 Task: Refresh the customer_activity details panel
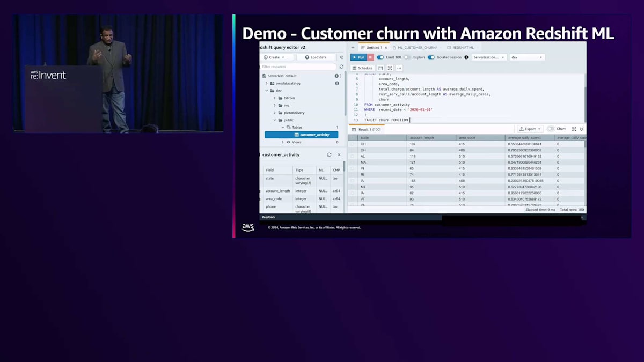(x=330, y=154)
